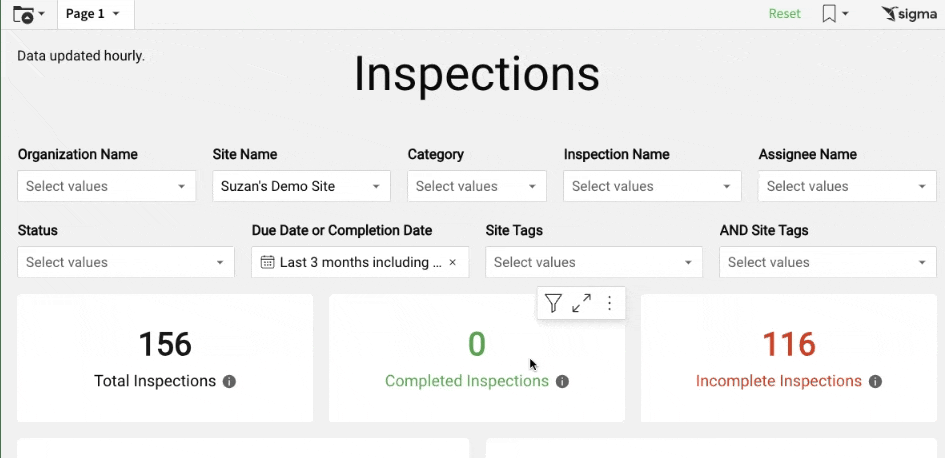Open the folder icon menu
945x458 pixels.
pyautogui.click(x=28, y=14)
